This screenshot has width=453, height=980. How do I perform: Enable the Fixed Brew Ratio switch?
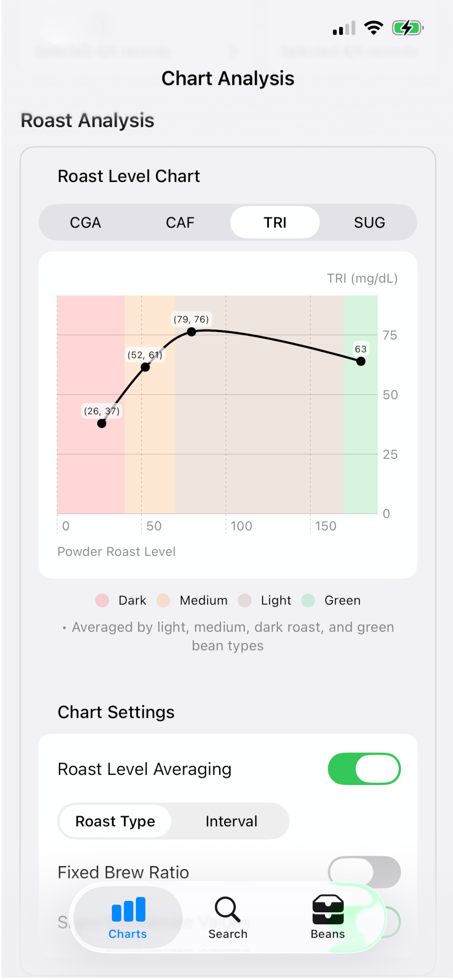click(x=364, y=872)
